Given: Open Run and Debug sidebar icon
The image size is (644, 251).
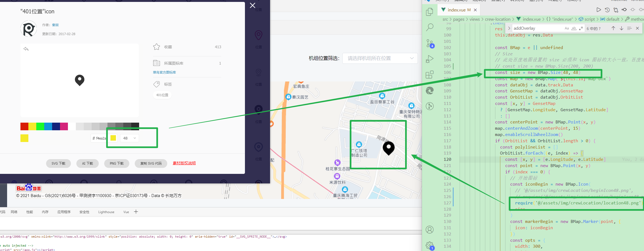Looking at the screenshot, I should coord(430,59).
